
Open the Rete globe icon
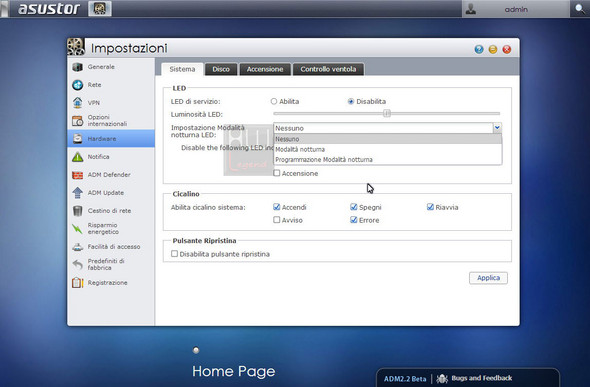point(78,85)
